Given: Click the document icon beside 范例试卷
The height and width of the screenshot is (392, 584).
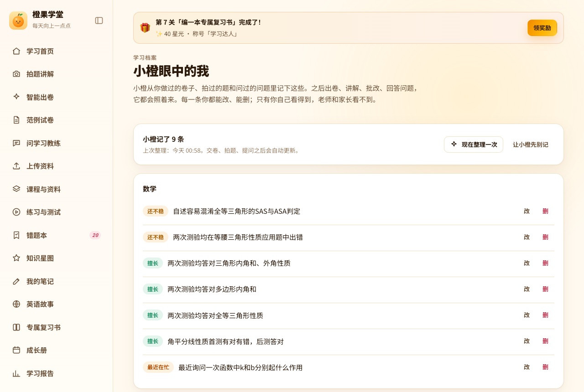Looking at the screenshot, I should coord(16,120).
